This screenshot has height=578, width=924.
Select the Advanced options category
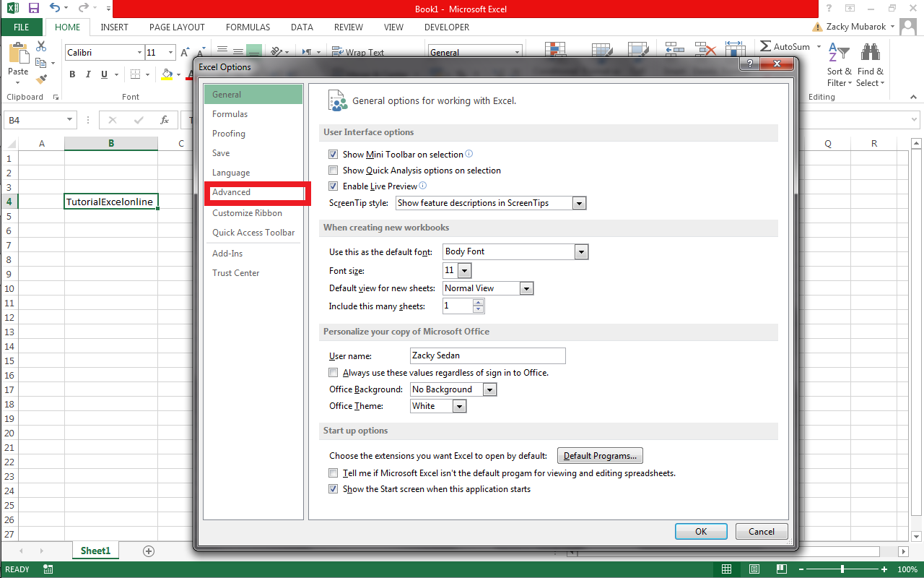(233, 192)
